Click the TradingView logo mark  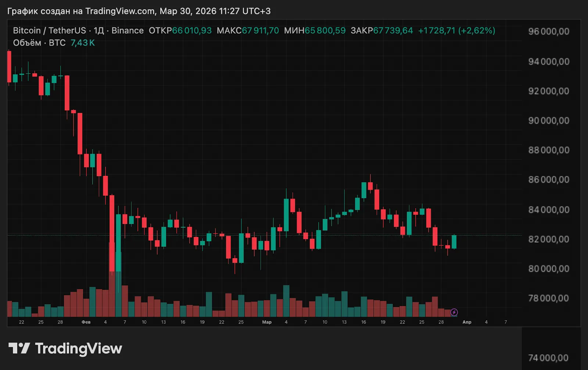pos(19,348)
